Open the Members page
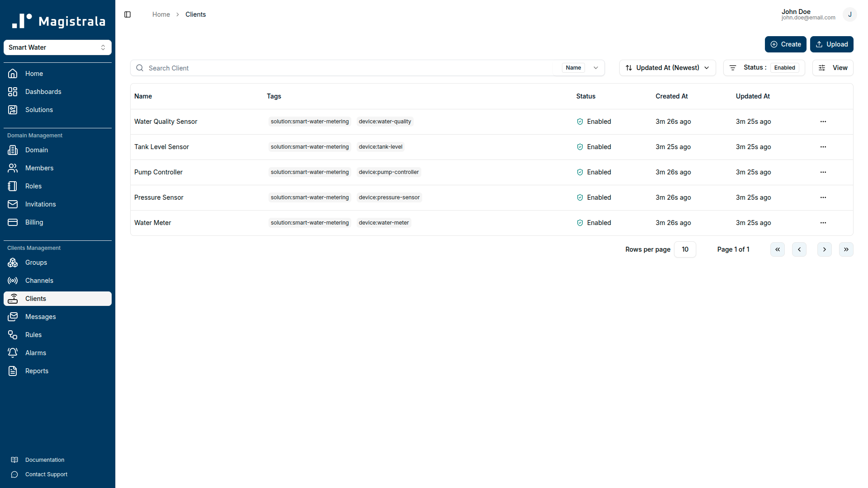Image resolution: width=868 pixels, height=488 pixels. (39, 168)
